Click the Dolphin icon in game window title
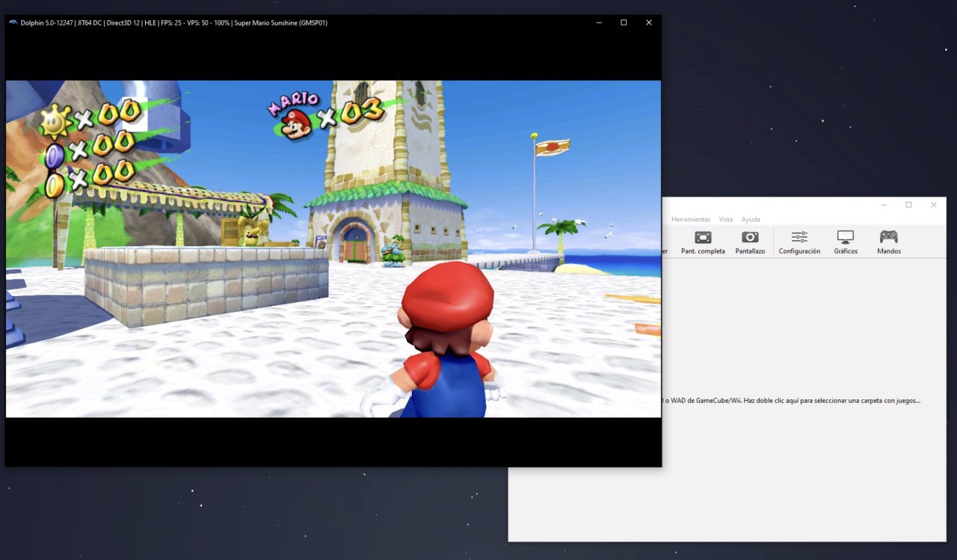This screenshot has height=560, width=957. point(13,22)
